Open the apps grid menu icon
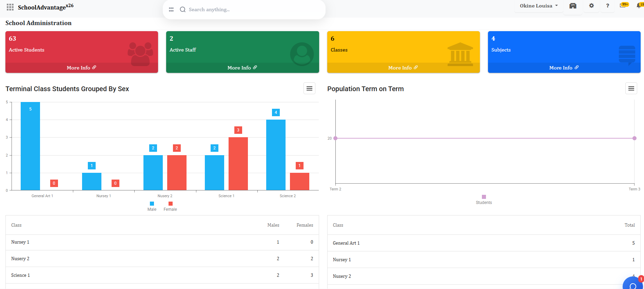Screen dimensions: 644x289 coord(10,7)
